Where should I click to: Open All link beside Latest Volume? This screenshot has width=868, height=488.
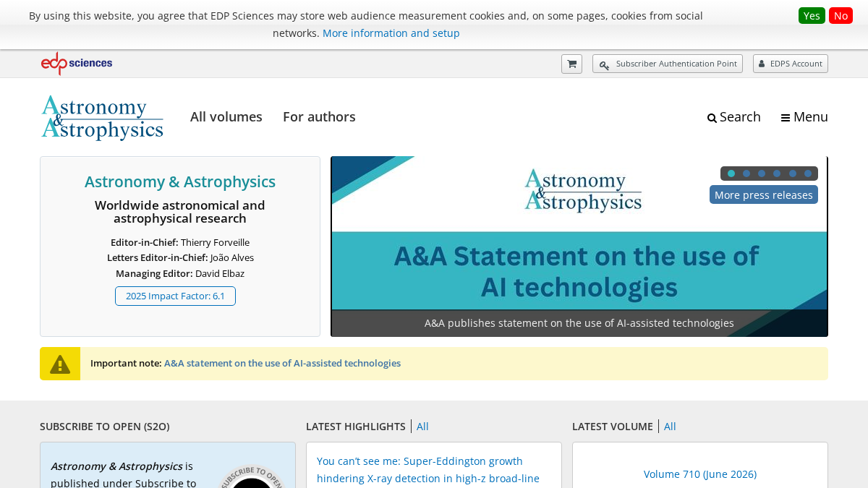coord(670,427)
